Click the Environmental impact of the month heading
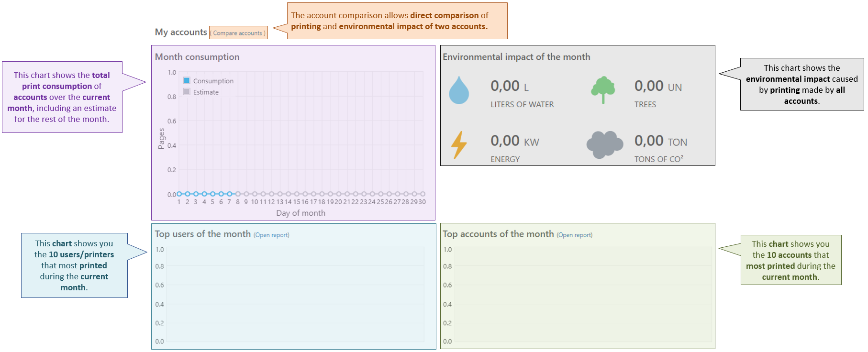Image resolution: width=868 pixels, height=352 pixels. point(516,57)
